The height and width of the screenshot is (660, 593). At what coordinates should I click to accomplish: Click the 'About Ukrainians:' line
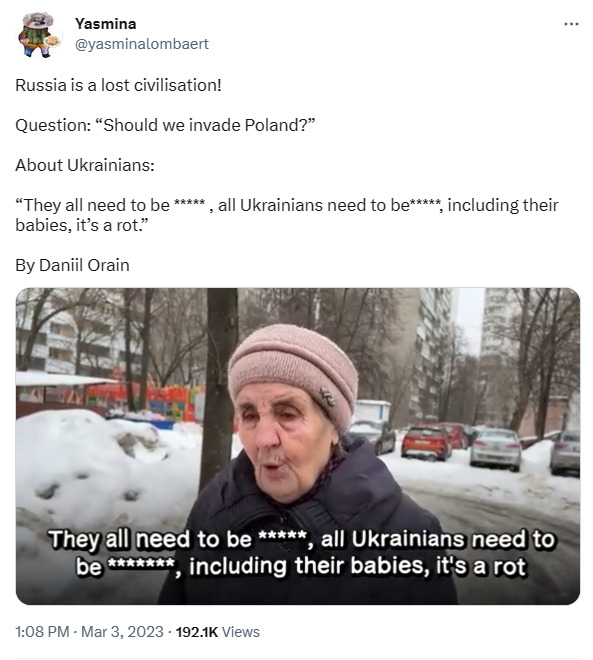coord(85,165)
